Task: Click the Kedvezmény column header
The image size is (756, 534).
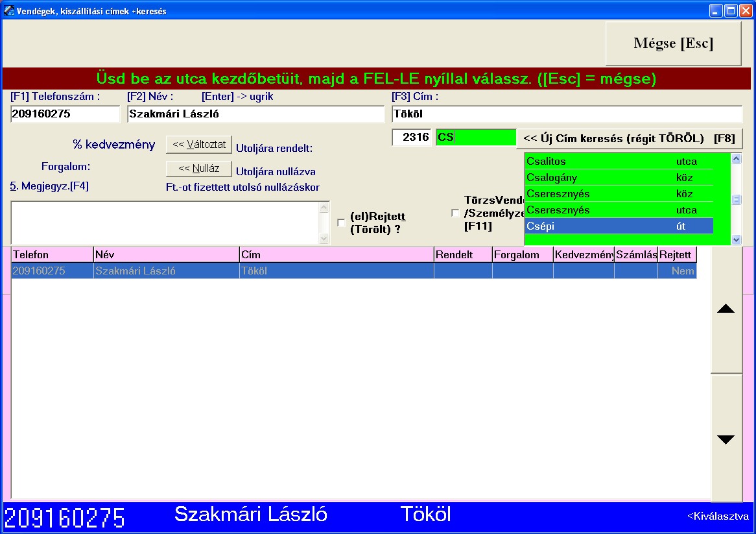Action: click(584, 255)
